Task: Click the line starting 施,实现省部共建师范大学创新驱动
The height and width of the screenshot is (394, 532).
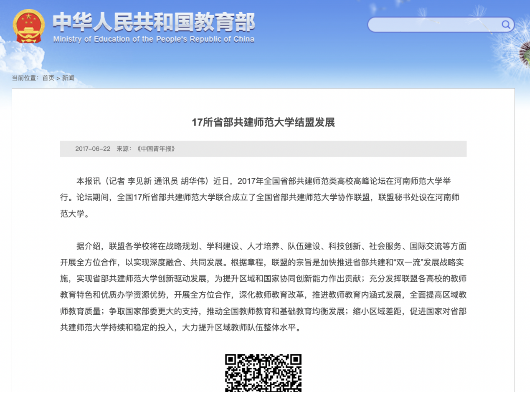Action: pyautogui.click(x=263, y=279)
